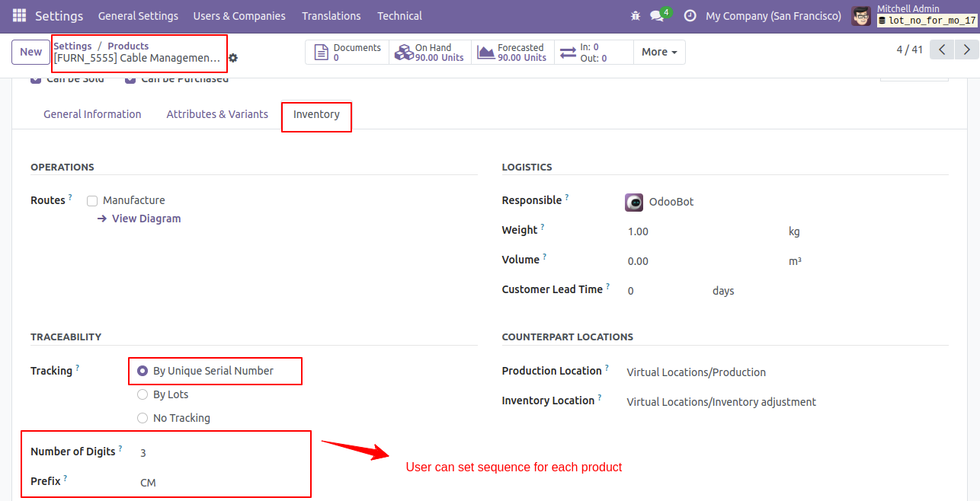
Task: Click the Routes help question mark
Action: [70, 197]
